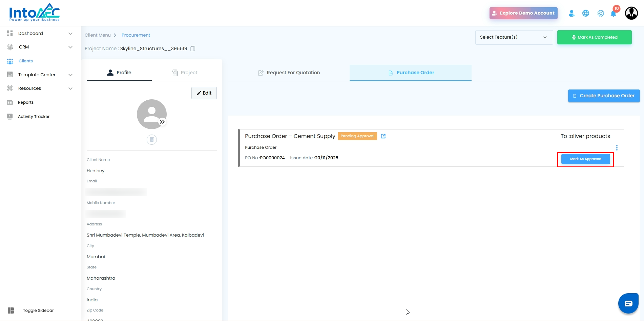
Task: Click the globe language icon
Action: click(x=586, y=13)
